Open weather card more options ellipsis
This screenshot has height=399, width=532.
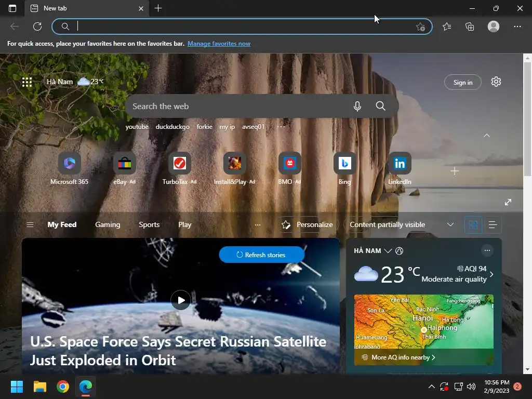click(487, 251)
